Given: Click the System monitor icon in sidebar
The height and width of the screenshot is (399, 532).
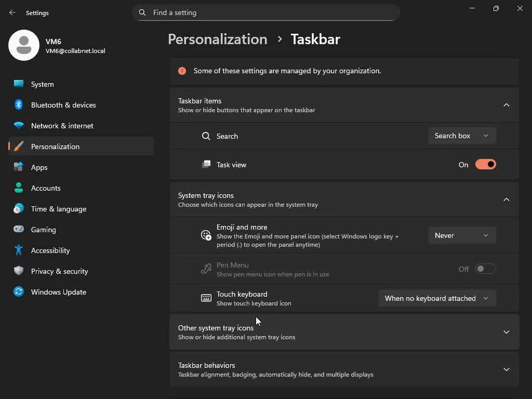Looking at the screenshot, I should pyautogui.click(x=19, y=84).
